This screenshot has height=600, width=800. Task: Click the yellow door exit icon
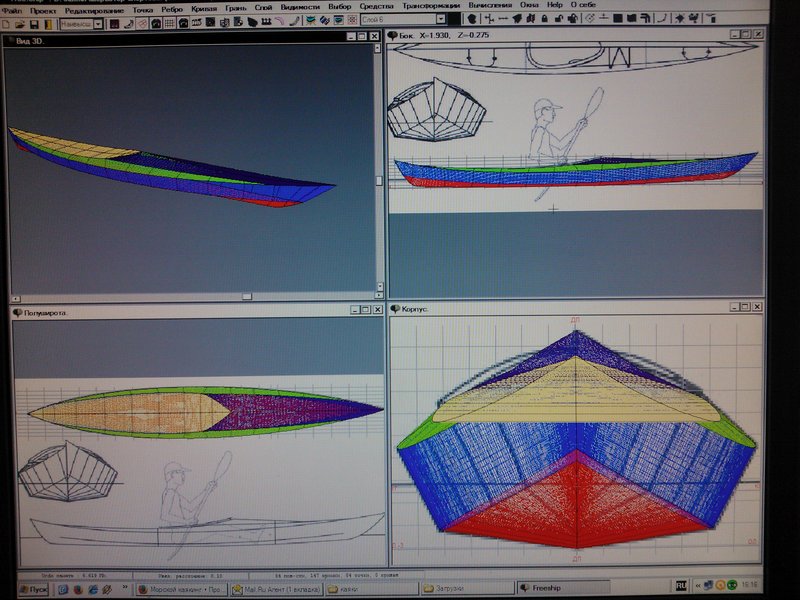(48, 24)
